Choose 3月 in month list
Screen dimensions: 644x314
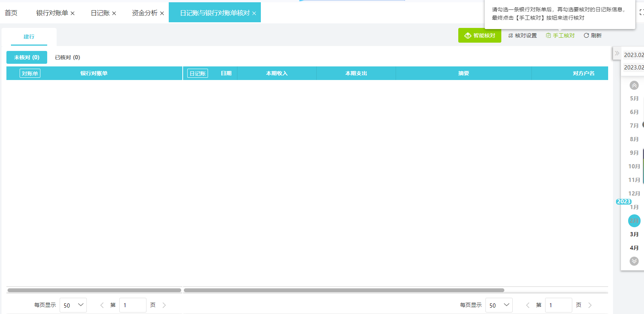(x=634, y=234)
